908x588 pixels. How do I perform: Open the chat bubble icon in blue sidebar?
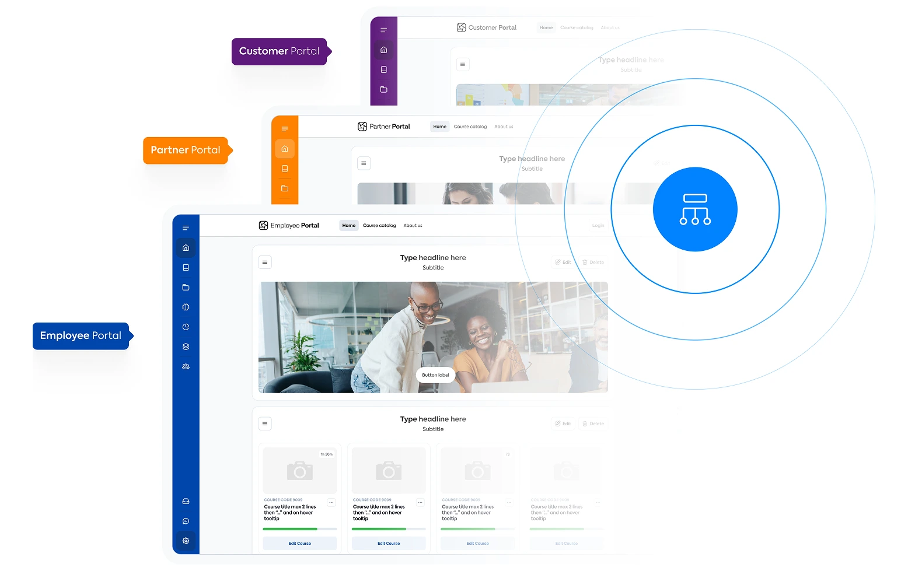pyautogui.click(x=186, y=521)
